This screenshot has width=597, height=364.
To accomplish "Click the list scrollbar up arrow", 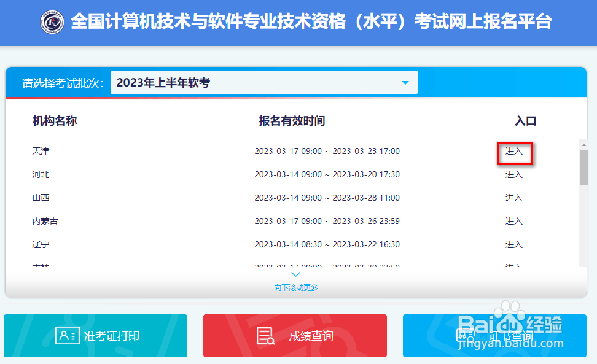I will [583, 144].
